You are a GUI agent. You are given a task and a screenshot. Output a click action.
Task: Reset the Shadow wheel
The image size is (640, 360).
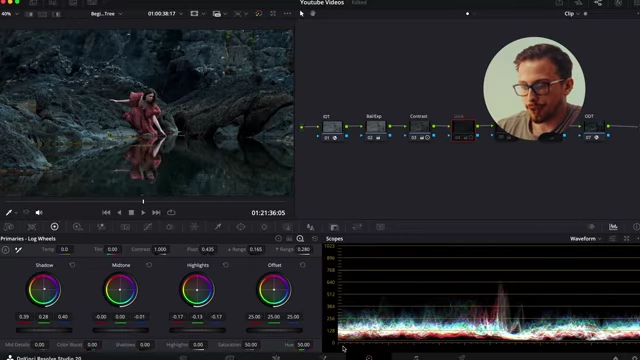coord(72,265)
